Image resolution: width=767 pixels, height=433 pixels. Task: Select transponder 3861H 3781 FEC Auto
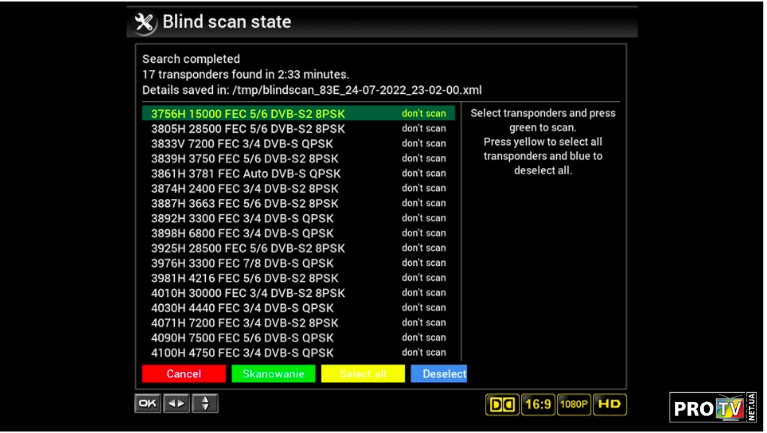[x=245, y=173]
